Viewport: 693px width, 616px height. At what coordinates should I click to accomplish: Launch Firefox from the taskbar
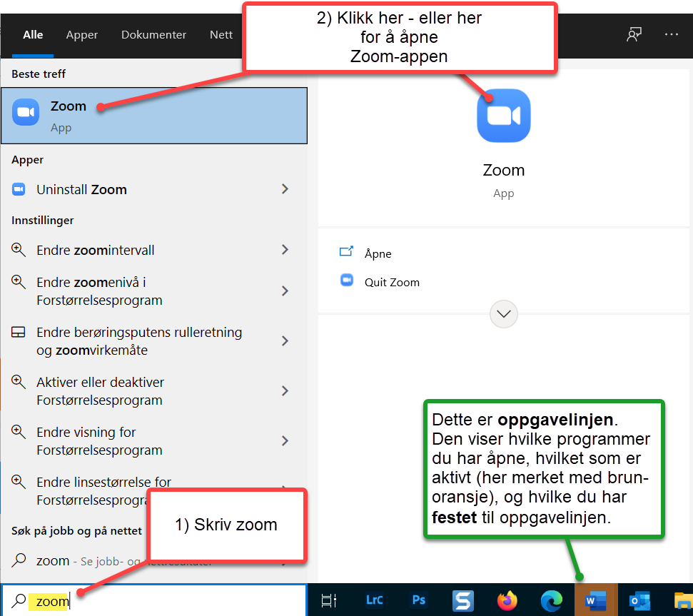507,600
